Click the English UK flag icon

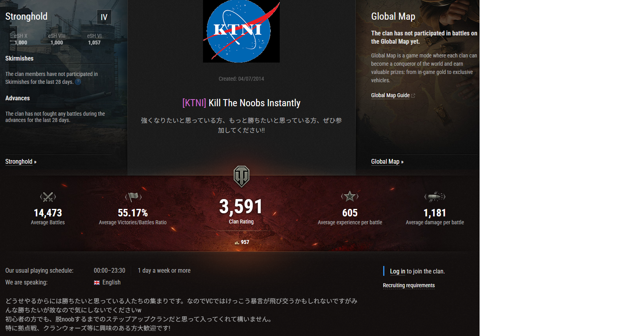[97, 282]
